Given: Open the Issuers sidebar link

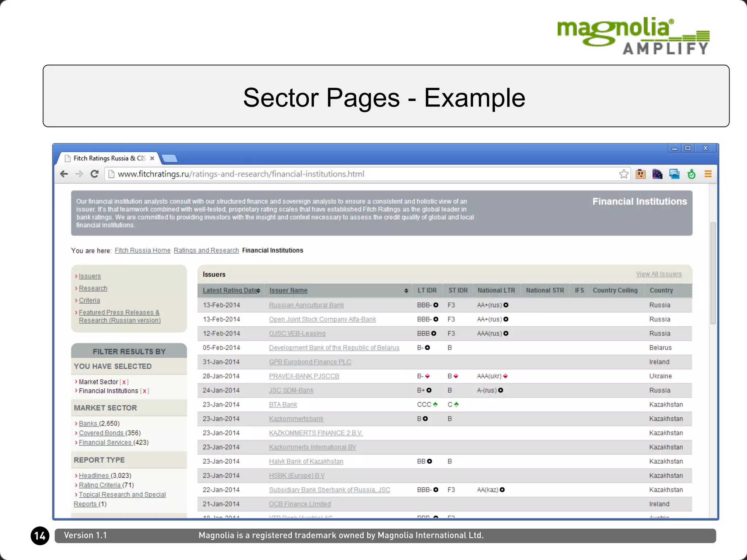Looking at the screenshot, I should [90, 276].
